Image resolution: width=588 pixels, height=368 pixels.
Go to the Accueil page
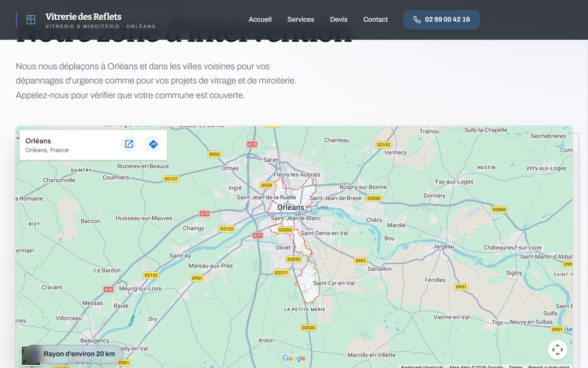(x=260, y=19)
